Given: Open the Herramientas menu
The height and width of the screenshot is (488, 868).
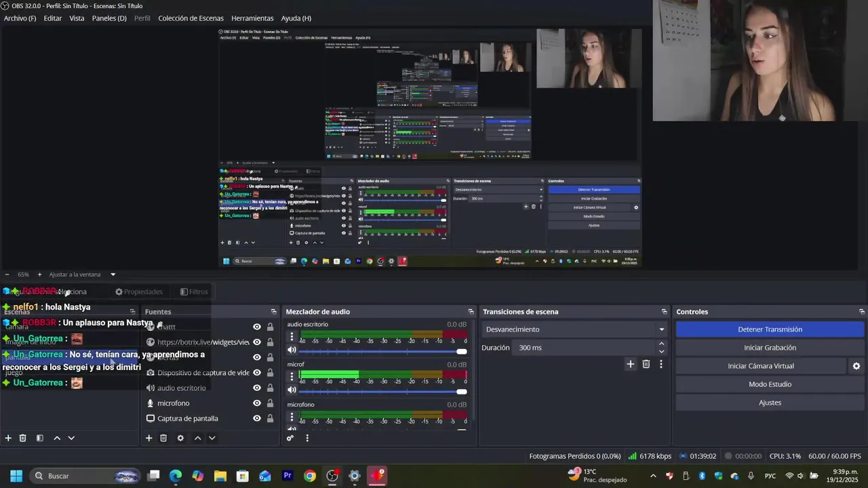Looking at the screenshot, I should click(x=252, y=18).
